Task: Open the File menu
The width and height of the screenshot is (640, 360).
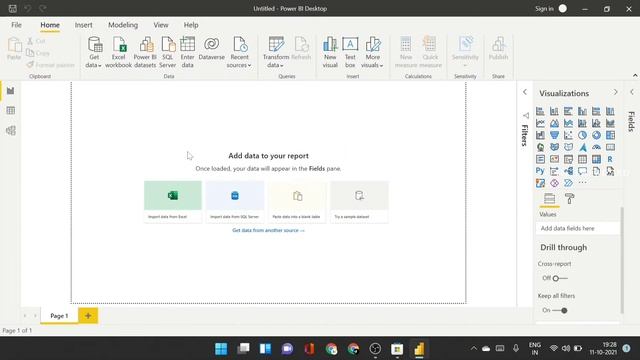Action: pos(16,25)
